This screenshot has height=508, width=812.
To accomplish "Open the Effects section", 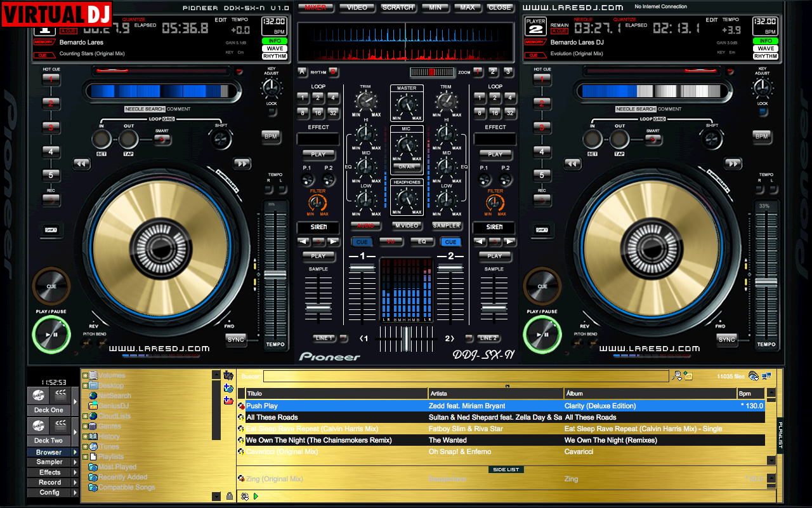I will [49, 472].
